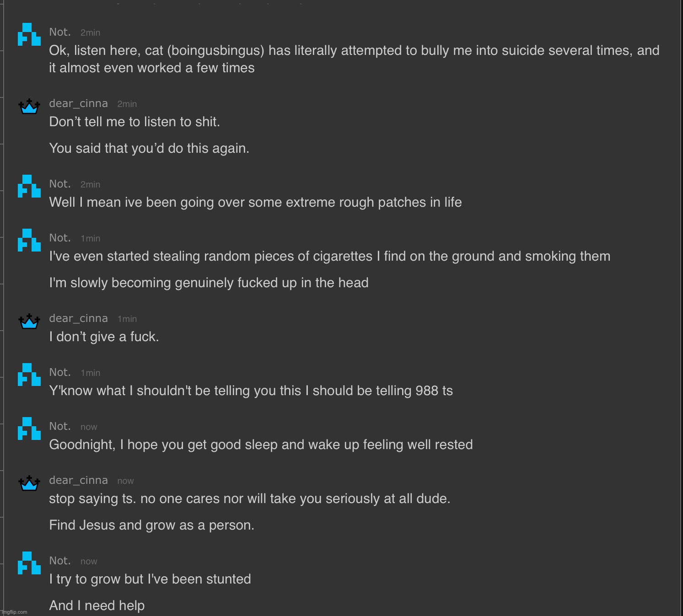Click the "now" timestamp on the last Not. message

click(89, 562)
